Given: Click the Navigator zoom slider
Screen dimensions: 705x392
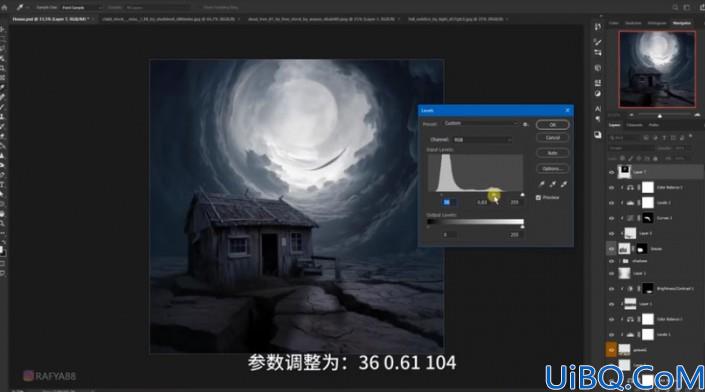Looking at the screenshot, I should 660,116.
